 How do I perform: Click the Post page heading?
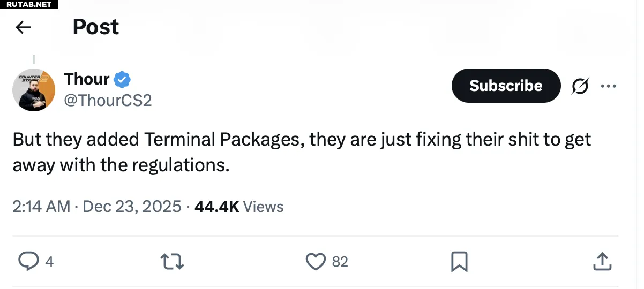coord(96,27)
